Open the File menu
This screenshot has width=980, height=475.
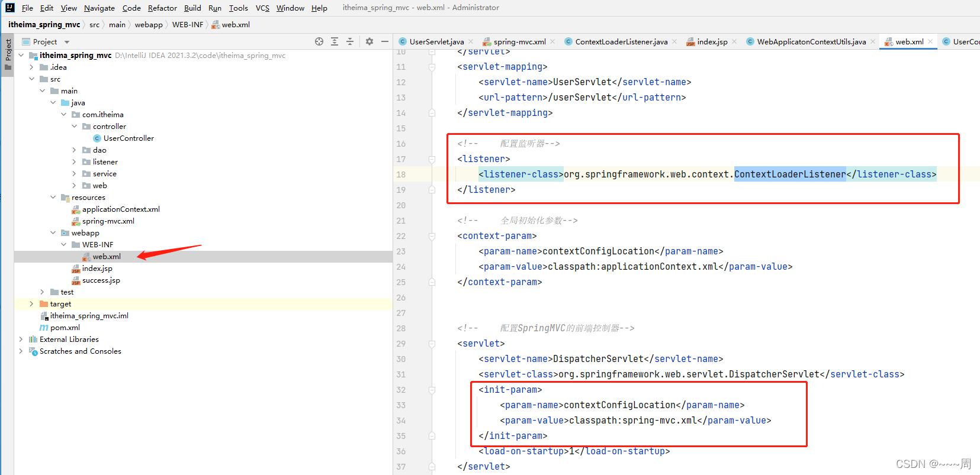[x=27, y=8]
